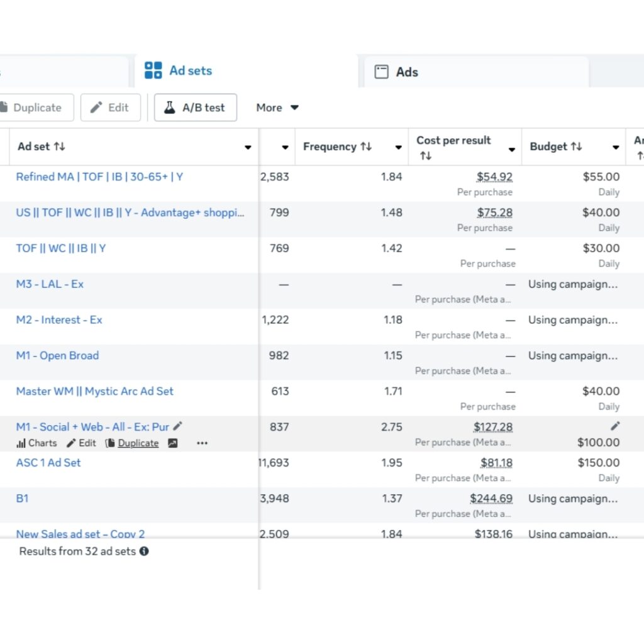Click pencil icon next to M1 - Social name
644x644 pixels.
(x=178, y=426)
